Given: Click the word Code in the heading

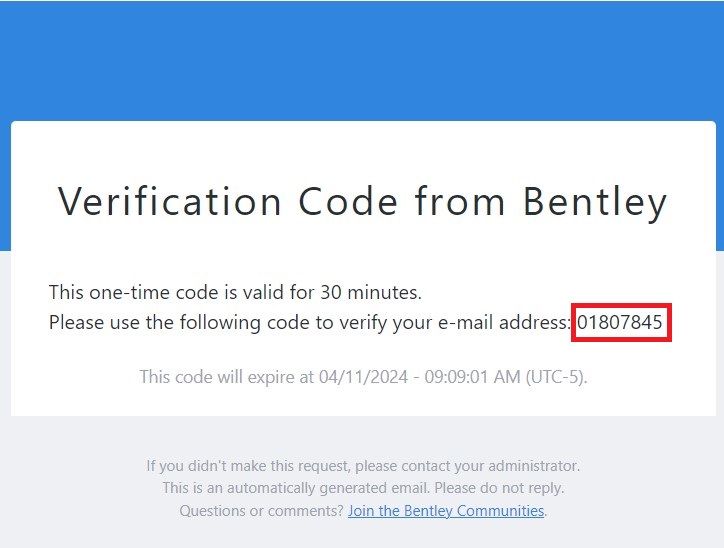Looking at the screenshot, I should click(x=346, y=202).
